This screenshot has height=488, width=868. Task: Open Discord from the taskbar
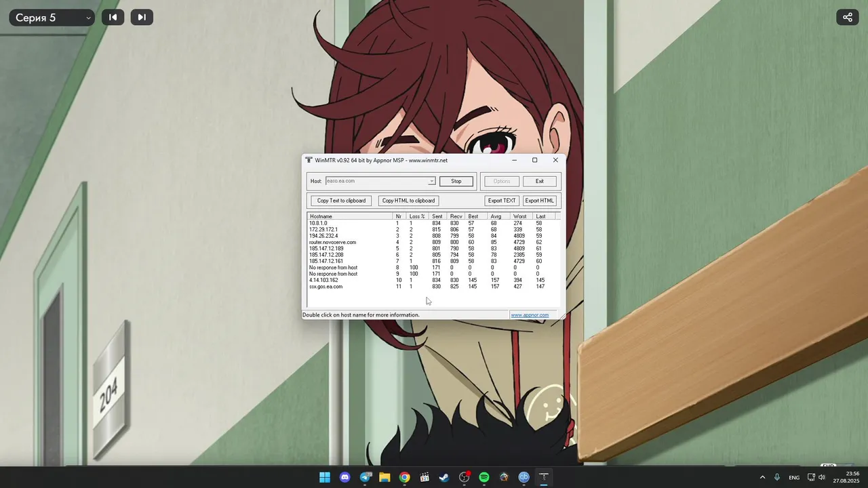click(x=345, y=477)
